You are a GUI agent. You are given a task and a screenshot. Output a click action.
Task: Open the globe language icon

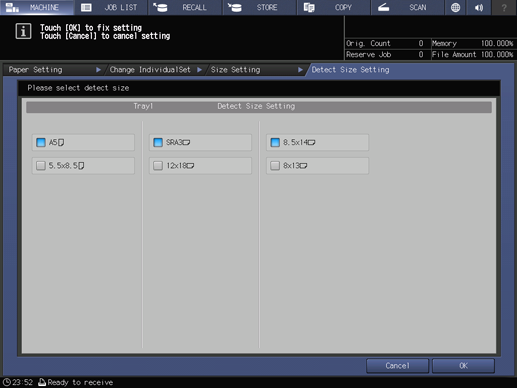pyautogui.click(x=455, y=7)
